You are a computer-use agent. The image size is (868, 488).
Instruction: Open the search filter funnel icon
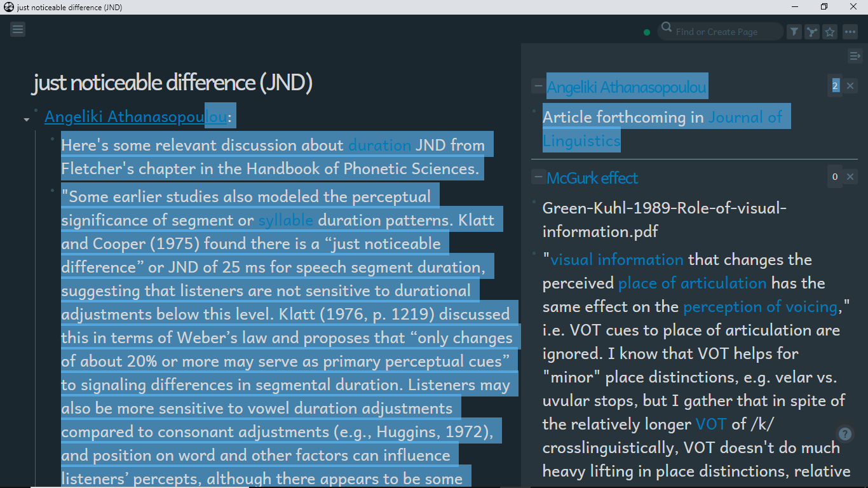tap(794, 30)
